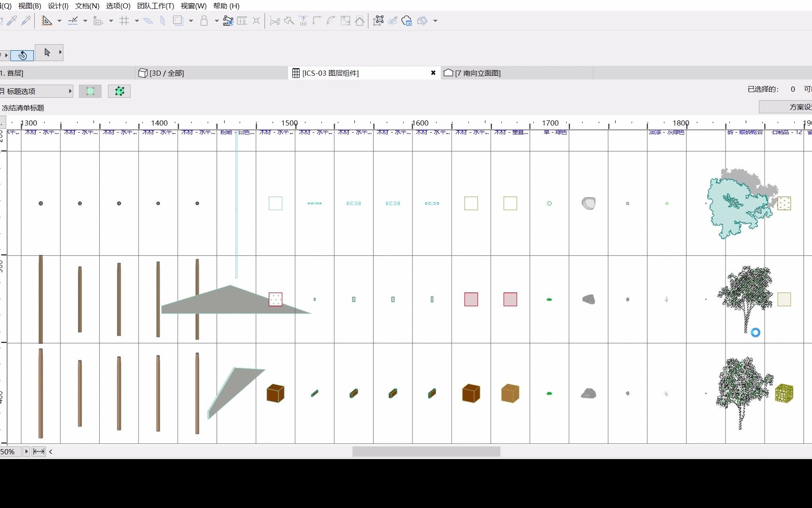Click the fit-width double-arrow button

pyautogui.click(x=39, y=452)
